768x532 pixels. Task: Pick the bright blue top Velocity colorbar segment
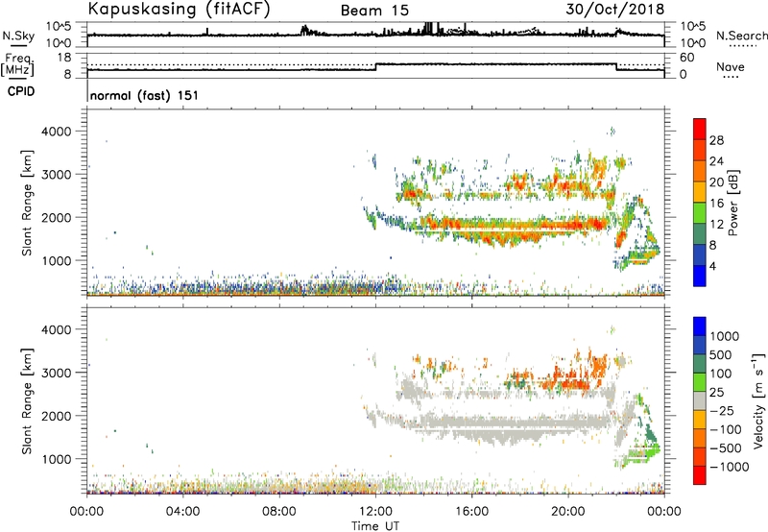700,326
